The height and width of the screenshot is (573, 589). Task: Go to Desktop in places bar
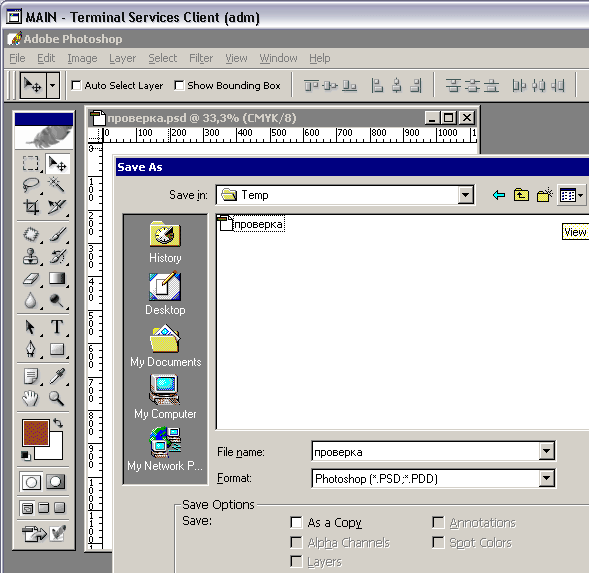(165, 294)
